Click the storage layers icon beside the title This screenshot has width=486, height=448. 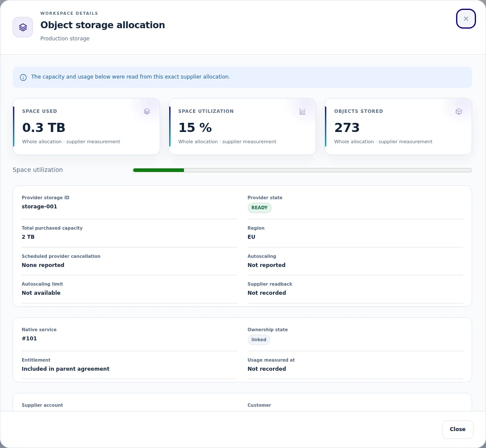point(23,27)
